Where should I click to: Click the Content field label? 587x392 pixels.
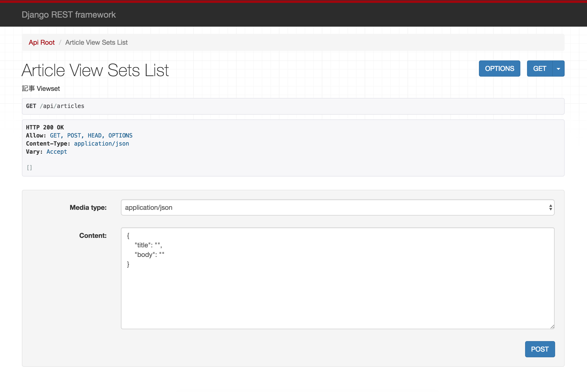93,235
